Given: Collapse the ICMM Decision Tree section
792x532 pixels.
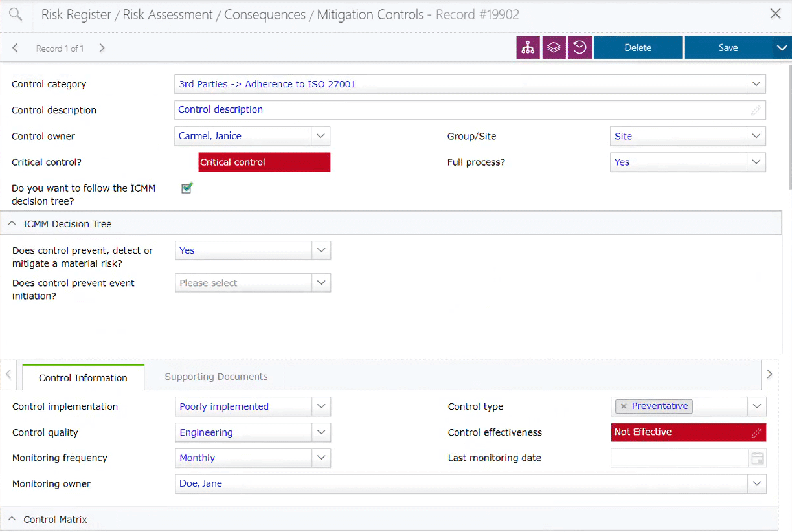Looking at the screenshot, I should pyautogui.click(x=11, y=223).
